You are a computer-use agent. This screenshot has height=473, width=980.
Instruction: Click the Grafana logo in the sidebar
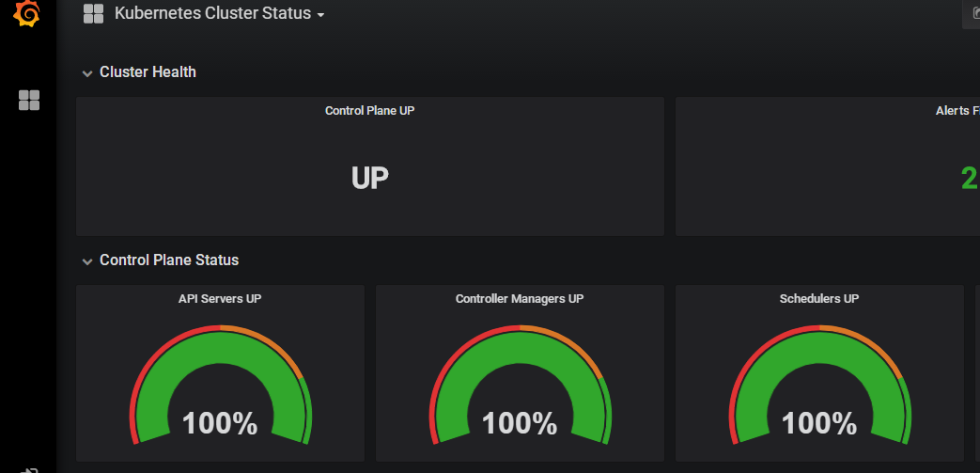[28, 14]
